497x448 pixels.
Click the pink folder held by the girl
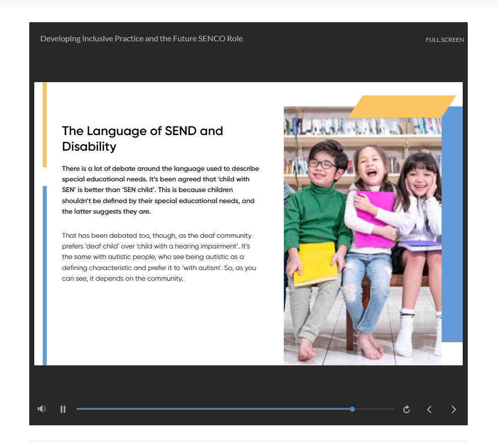click(376, 216)
